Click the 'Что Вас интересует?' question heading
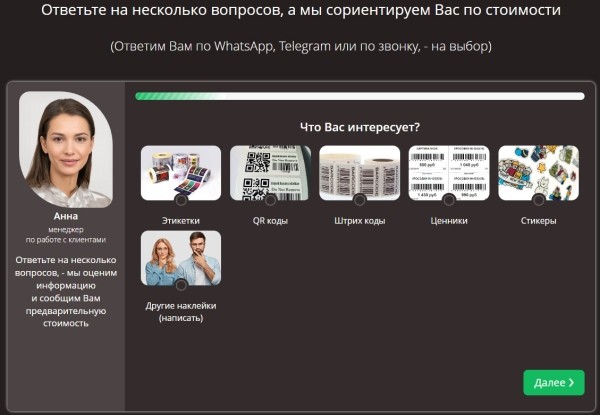 (360, 127)
